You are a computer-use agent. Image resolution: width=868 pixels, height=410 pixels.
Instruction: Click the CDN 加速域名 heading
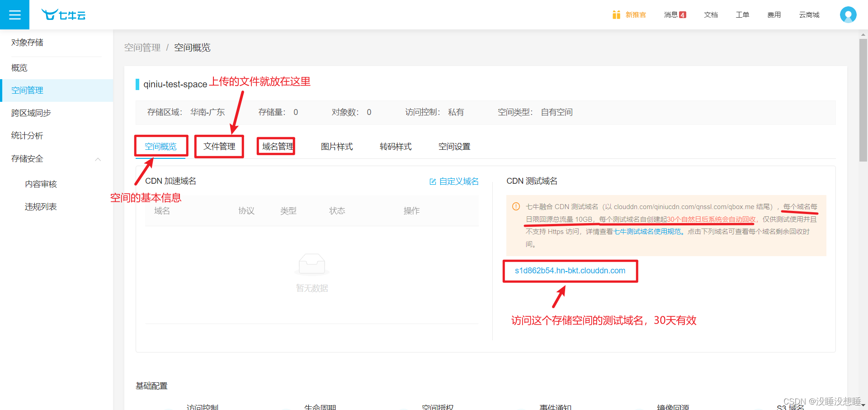(x=170, y=181)
